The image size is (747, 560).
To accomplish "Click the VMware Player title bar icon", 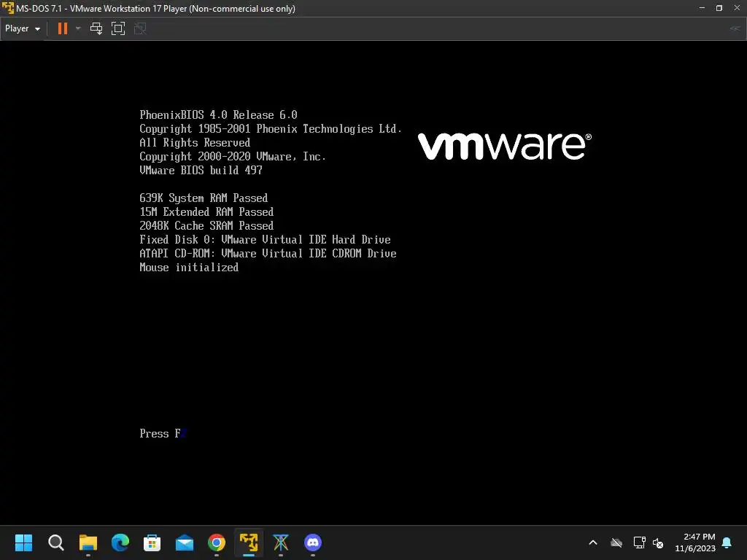I will pyautogui.click(x=7, y=8).
